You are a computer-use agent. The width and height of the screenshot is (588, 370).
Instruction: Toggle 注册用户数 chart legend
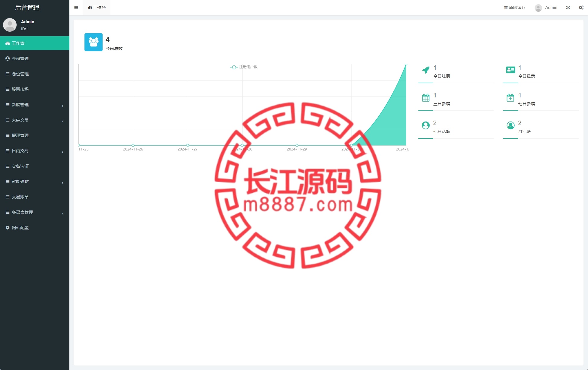coord(244,67)
